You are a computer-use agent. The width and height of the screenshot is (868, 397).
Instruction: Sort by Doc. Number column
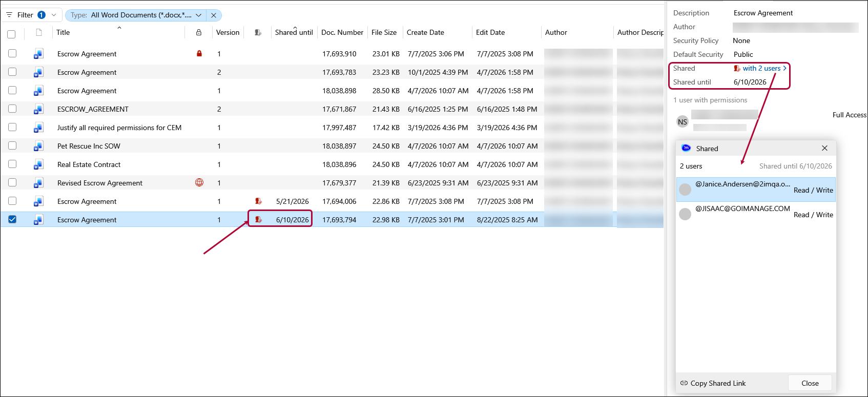click(342, 32)
